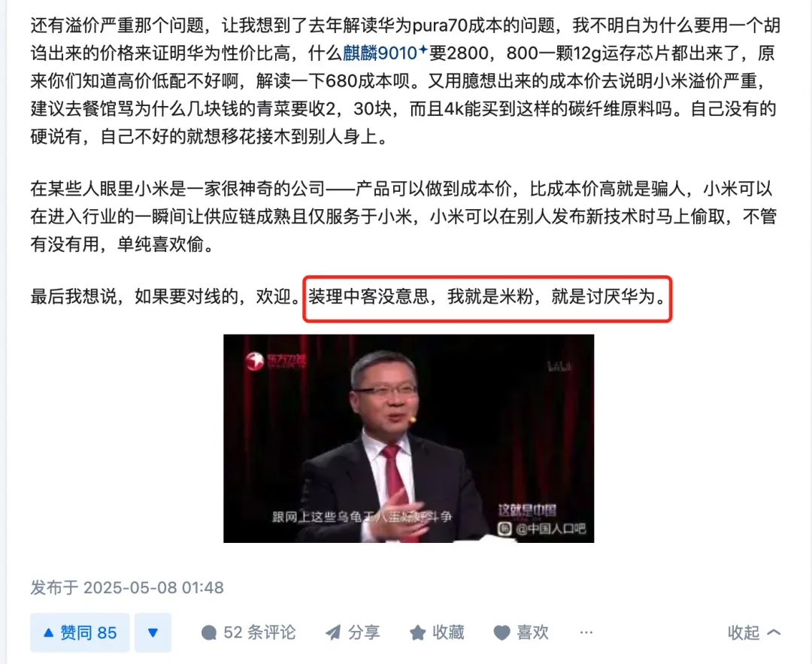Open the 麒麟9010 keyword link
This screenshot has width=812, height=664.
click(380, 53)
